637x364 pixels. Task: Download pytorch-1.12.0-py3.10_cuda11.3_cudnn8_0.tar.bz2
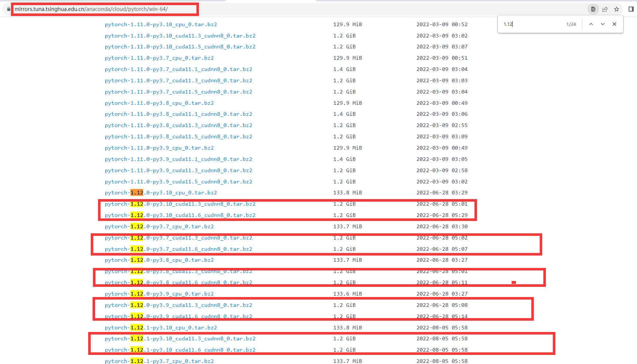tap(180, 204)
